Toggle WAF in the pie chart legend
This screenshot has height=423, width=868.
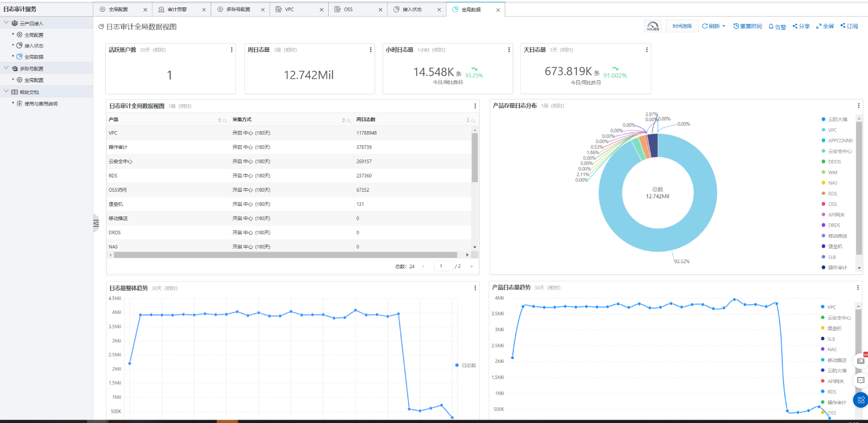(x=830, y=172)
